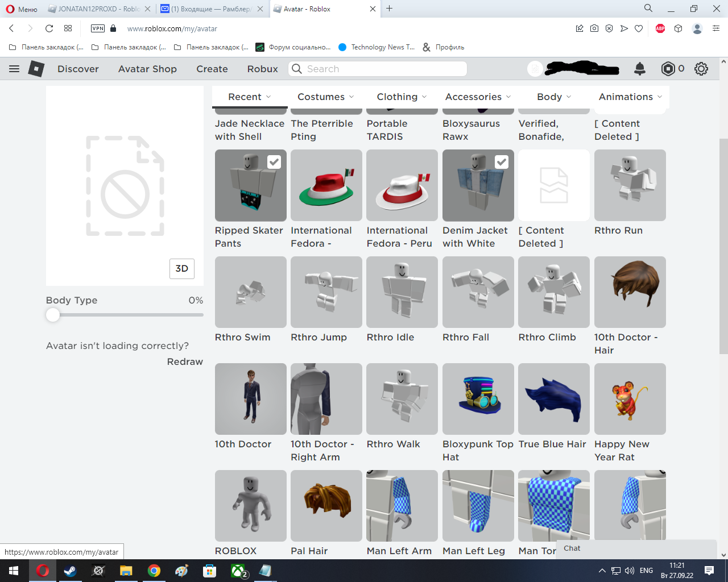Select the Rthro Run animation thumbnail
The height and width of the screenshot is (582, 728).
point(630,185)
